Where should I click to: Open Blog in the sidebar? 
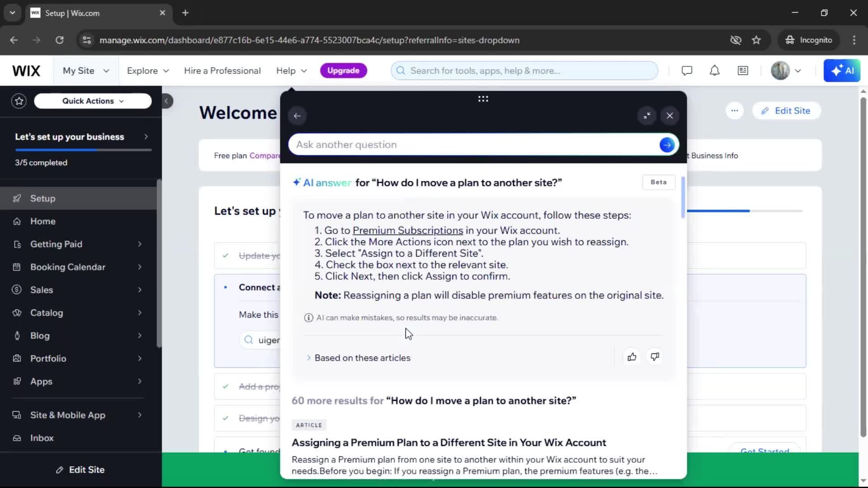[78, 336]
